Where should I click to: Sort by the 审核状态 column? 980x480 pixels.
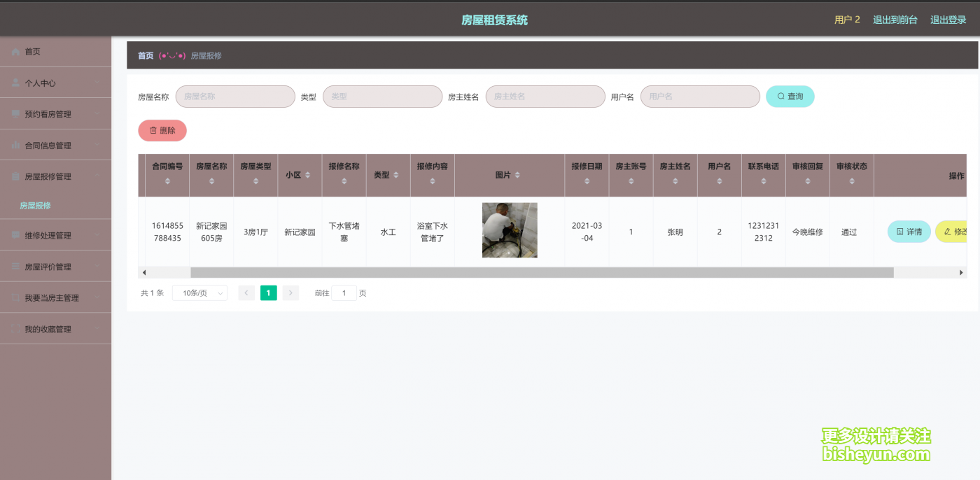click(x=850, y=181)
